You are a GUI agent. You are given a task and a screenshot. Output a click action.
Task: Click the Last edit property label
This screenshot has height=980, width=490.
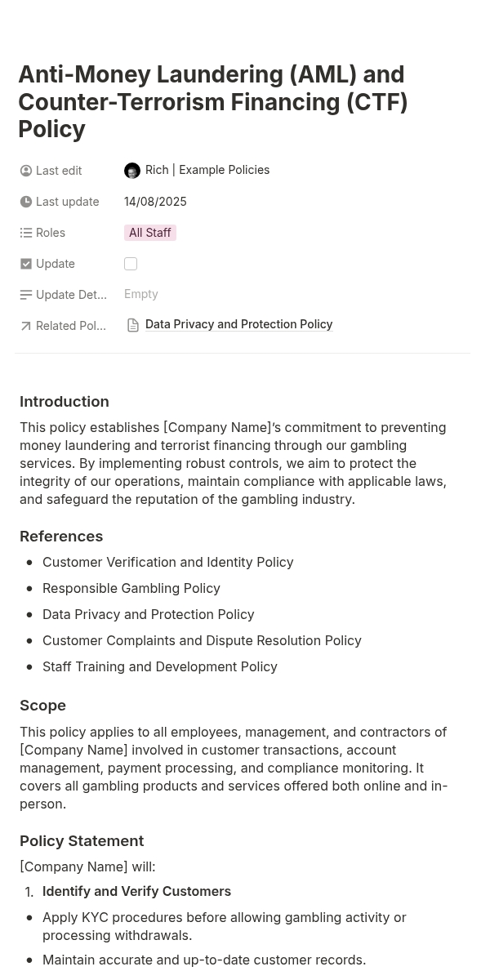pos(59,171)
